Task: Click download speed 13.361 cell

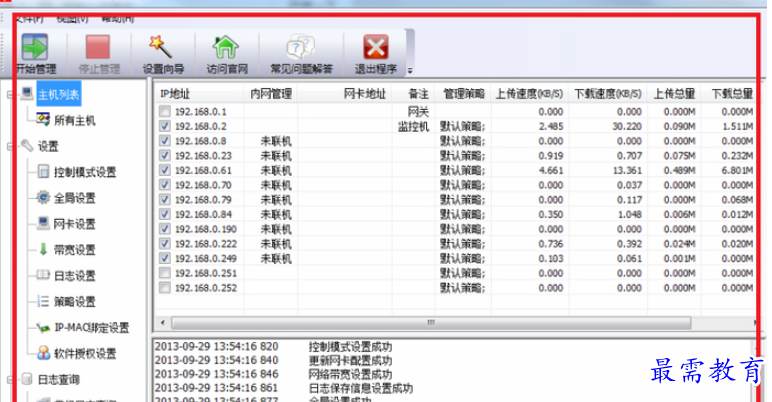Action: click(x=627, y=170)
